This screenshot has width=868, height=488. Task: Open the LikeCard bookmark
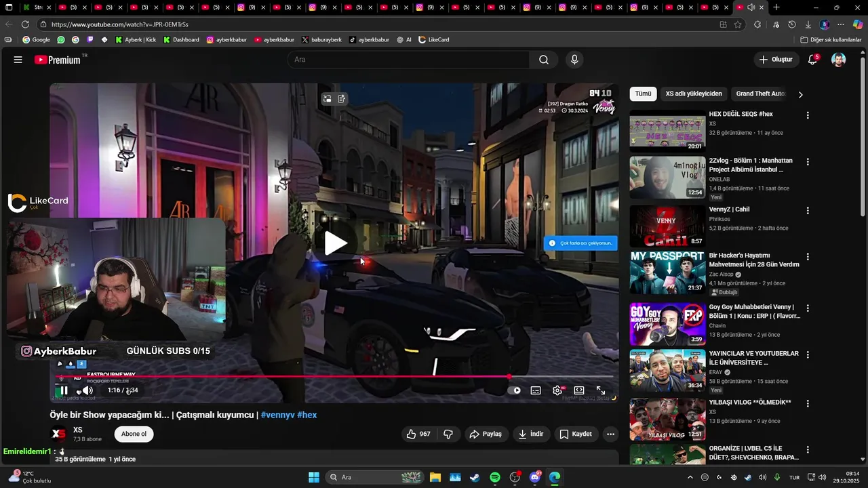pos(434,40)
